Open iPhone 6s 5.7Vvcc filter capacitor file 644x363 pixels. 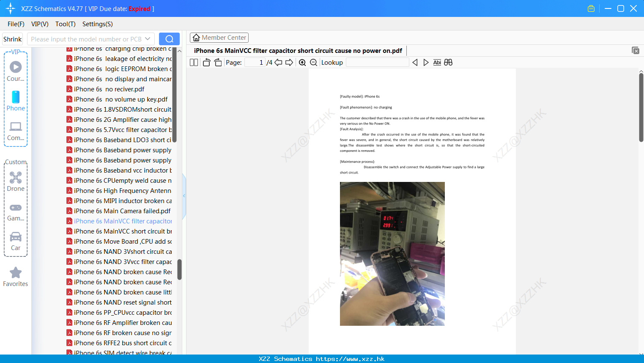pyautogui.click(x=119, y=130)
